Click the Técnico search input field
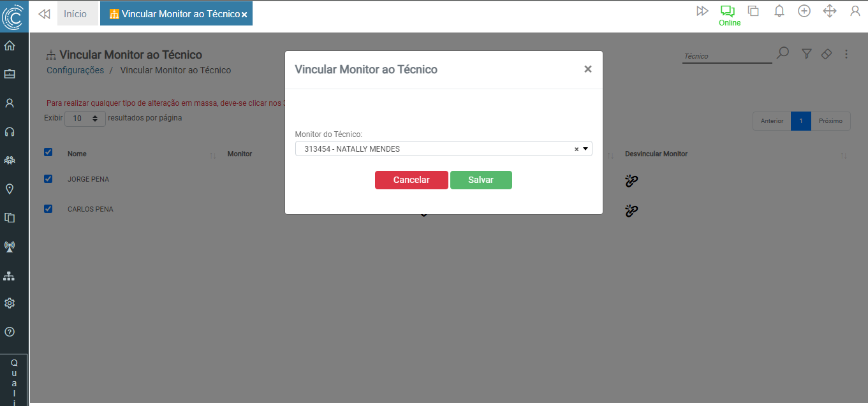This screenshot has height=406, width=868. (x=726, y=56)
